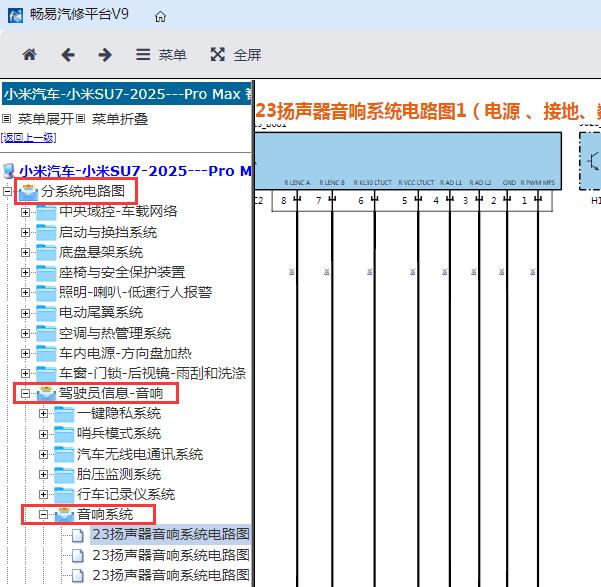Viewport: 601px width, 587px height.
Task: Expand the 座椅与安全保护装置 folder
Action: [25, 273]
